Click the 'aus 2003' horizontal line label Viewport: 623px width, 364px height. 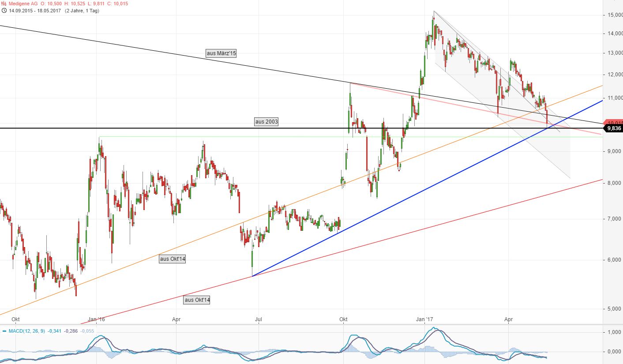pyautogui.click(x=266, y=121)
